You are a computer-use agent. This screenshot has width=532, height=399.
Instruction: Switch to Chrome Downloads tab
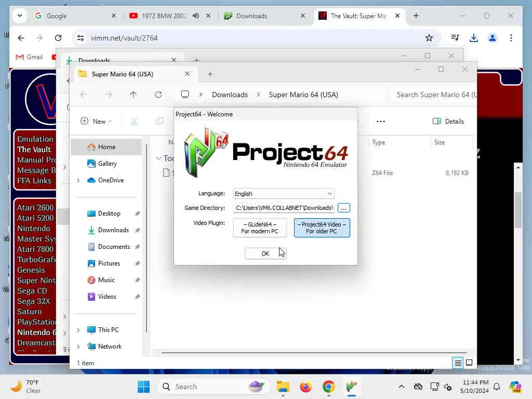[x=264, y=16]
